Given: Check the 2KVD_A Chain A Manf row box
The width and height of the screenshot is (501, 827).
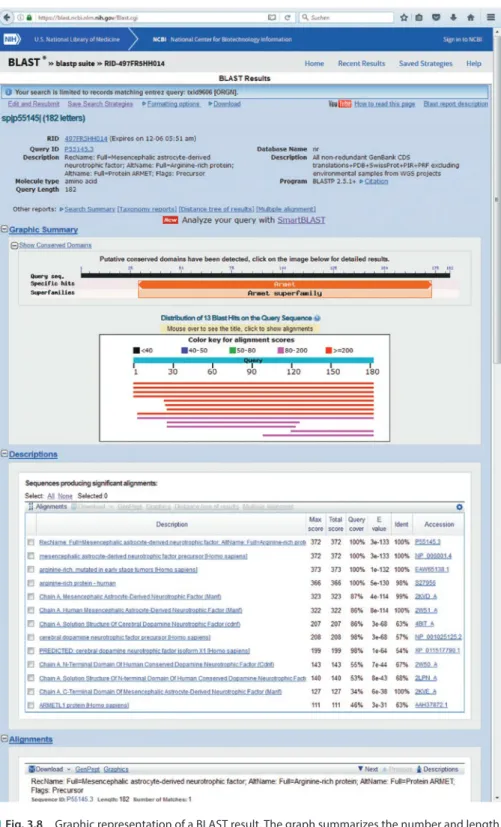Looking at the screenshot, I should tap(31, 597).
